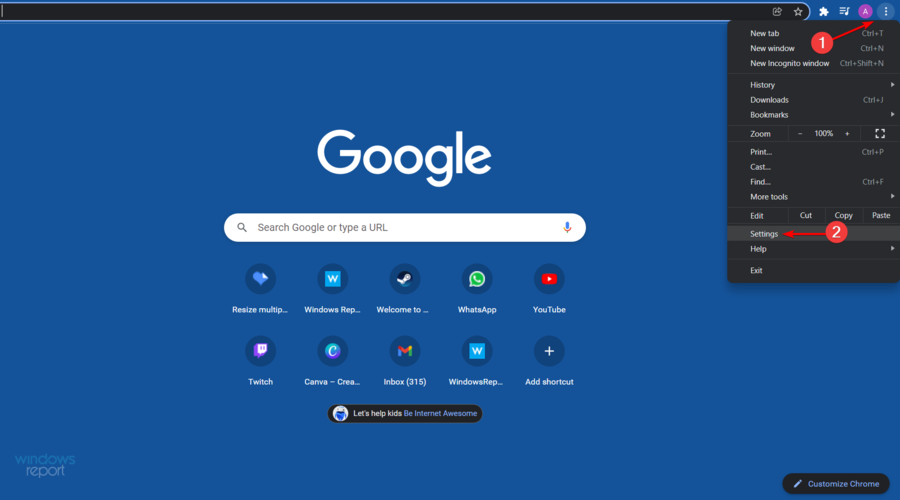
Task: Choose Cast... from the menu
Action: click(813, 167)
